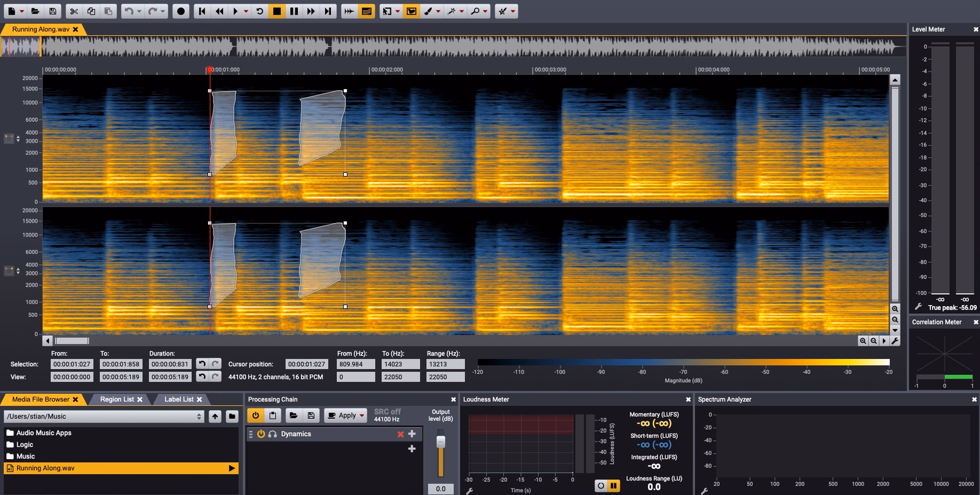
Task: Open the play options dropdown arrow
Action: [246, 11]
